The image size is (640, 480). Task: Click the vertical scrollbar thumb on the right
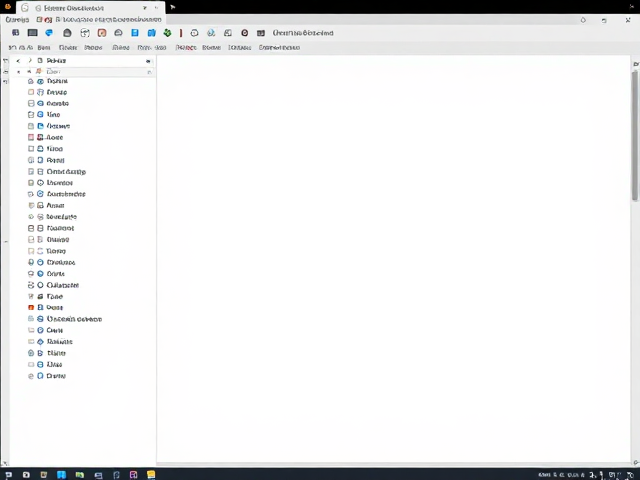(x=635, y=136)
